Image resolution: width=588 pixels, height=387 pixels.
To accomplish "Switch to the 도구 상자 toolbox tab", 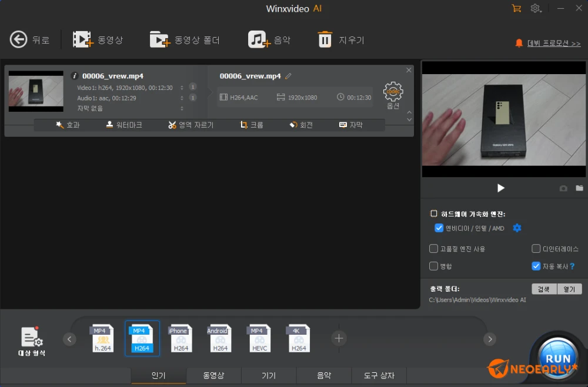I will tap(379, 375).
